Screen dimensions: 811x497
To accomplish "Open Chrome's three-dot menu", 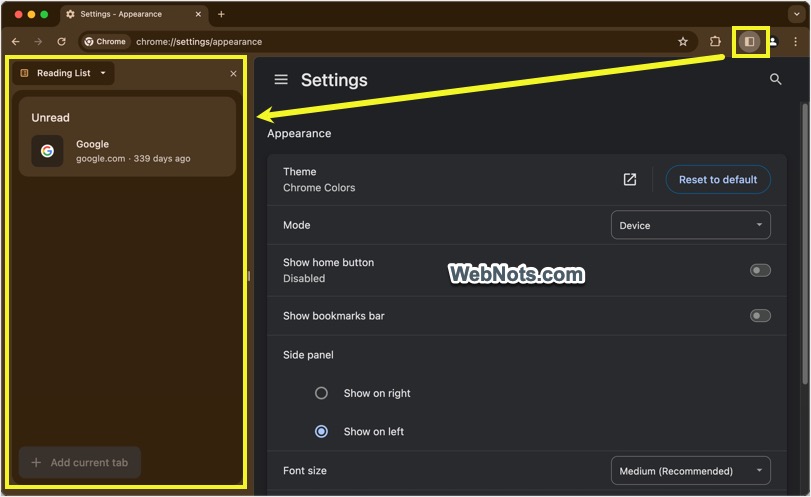I will click(796, 42).
